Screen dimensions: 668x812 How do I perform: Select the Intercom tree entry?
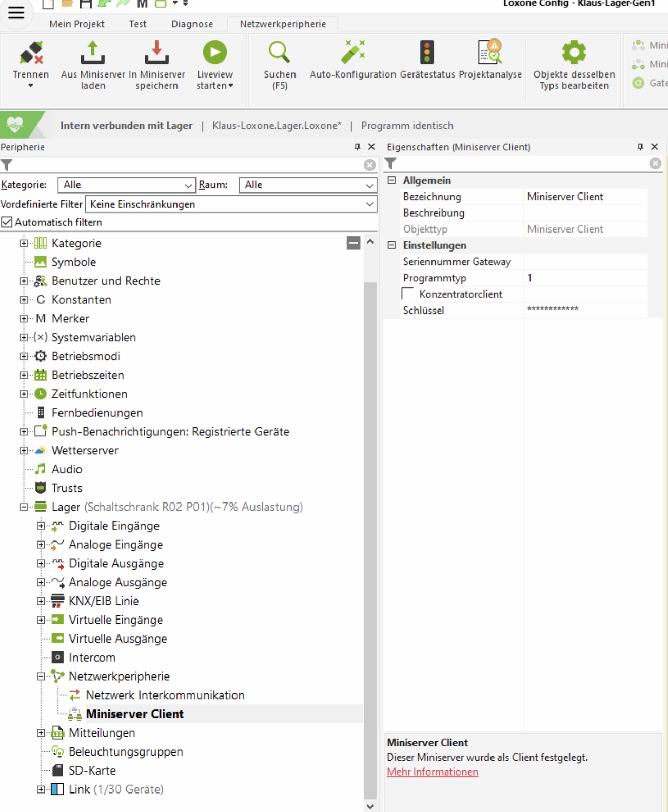[x=92, y=658]
